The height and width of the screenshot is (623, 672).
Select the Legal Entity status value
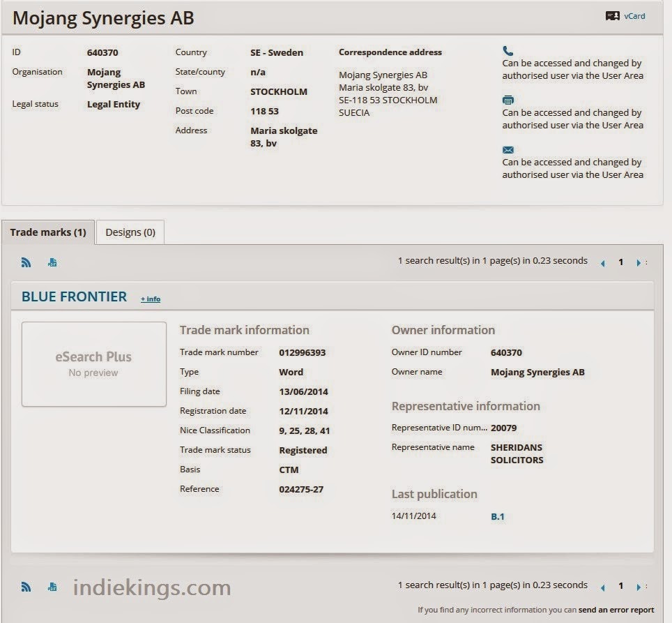point(114,105)
